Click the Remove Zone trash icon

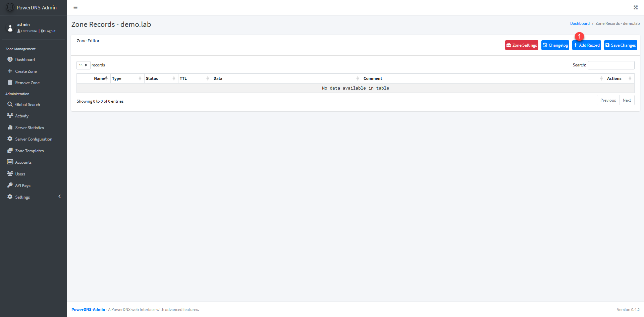pos(10,83)
